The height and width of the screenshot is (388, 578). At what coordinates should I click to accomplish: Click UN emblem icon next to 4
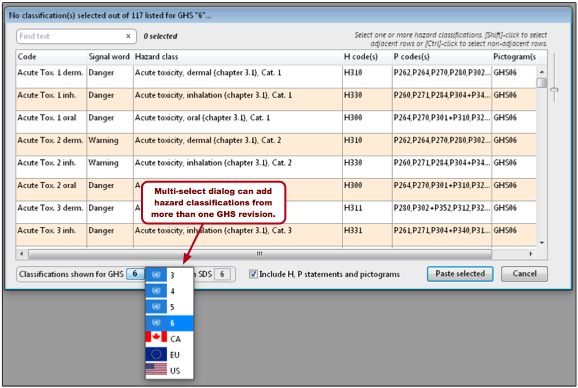156,291
